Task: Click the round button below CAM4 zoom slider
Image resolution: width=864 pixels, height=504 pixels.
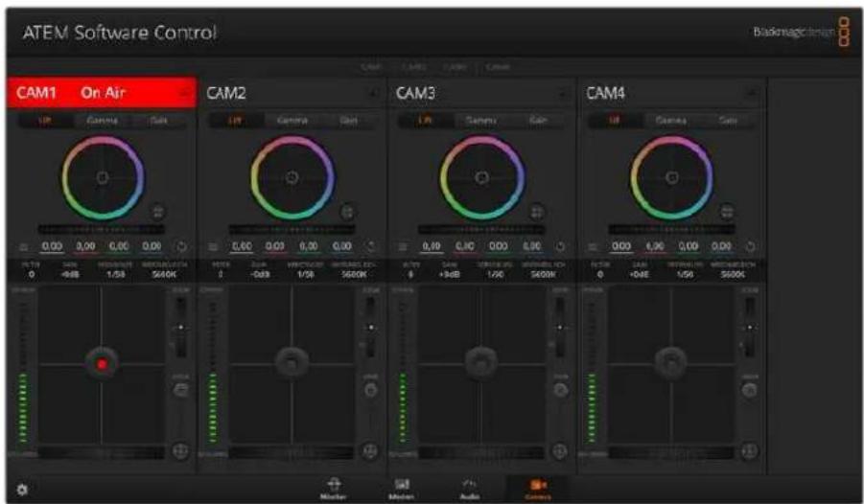Action: tap(749, 390)
